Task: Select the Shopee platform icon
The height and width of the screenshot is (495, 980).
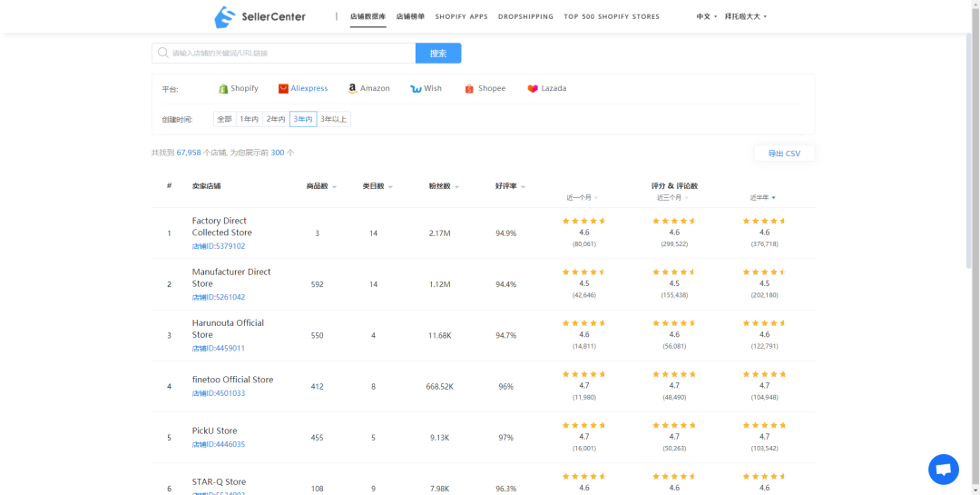Action: (469, 89)
